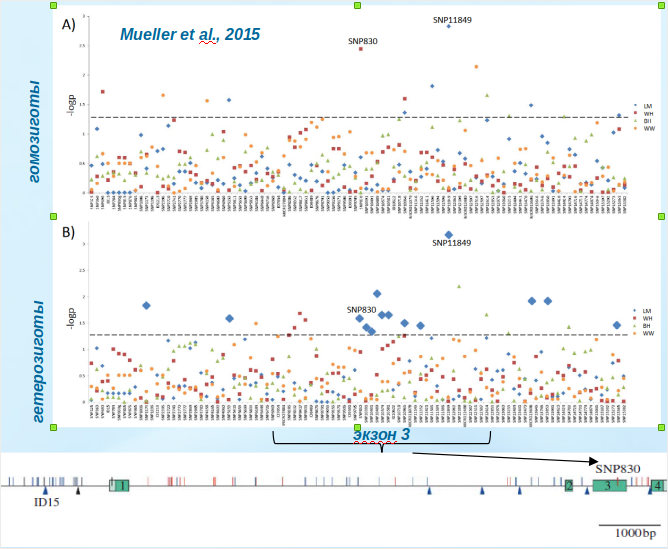The width and height of the screenshot is (668, 549).
Task: Click the vertical label 'гетерозиготы'
Action: coord(37,362)
